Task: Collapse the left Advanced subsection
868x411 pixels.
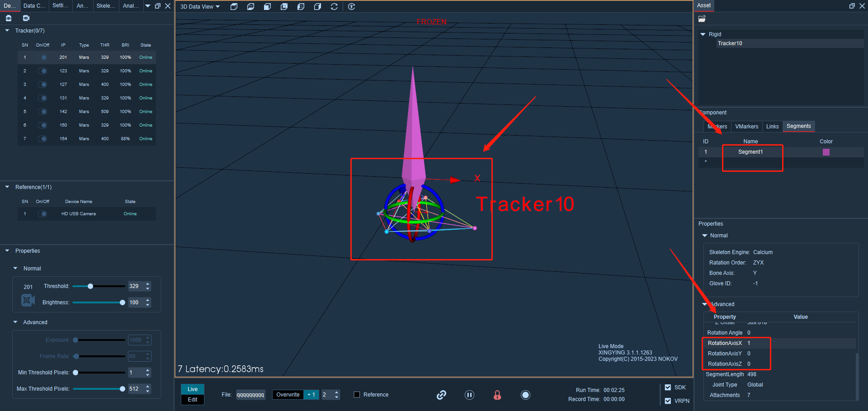Action: click(x=15, y=322)
